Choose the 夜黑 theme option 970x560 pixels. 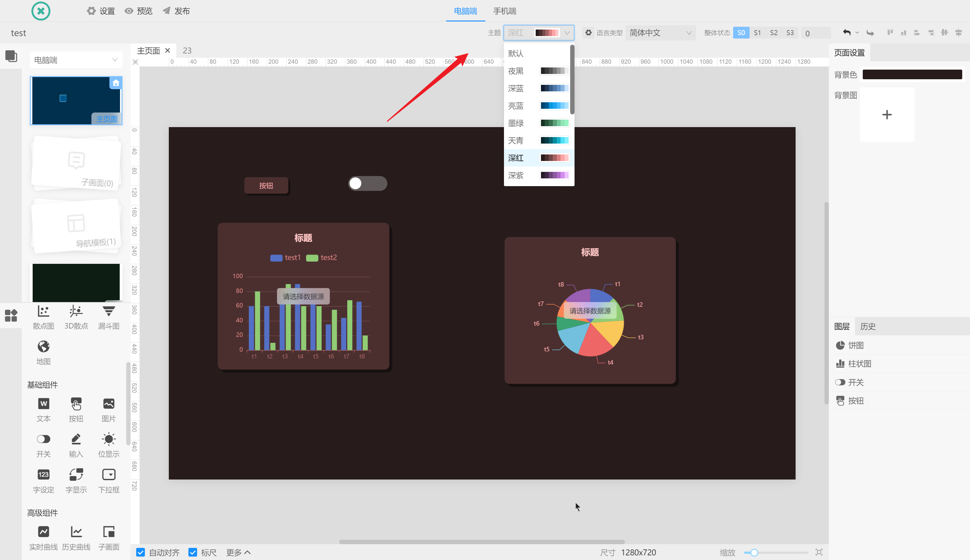[537, 71]
